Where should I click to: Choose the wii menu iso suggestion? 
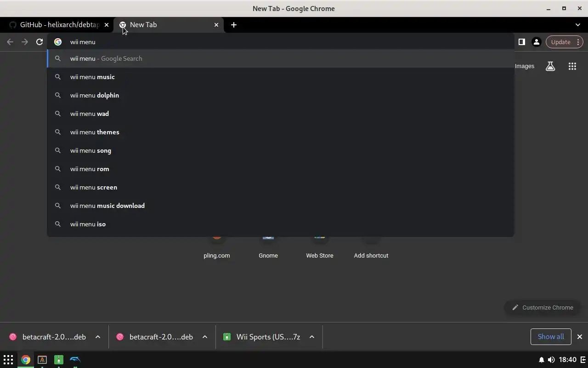(280, 224)
